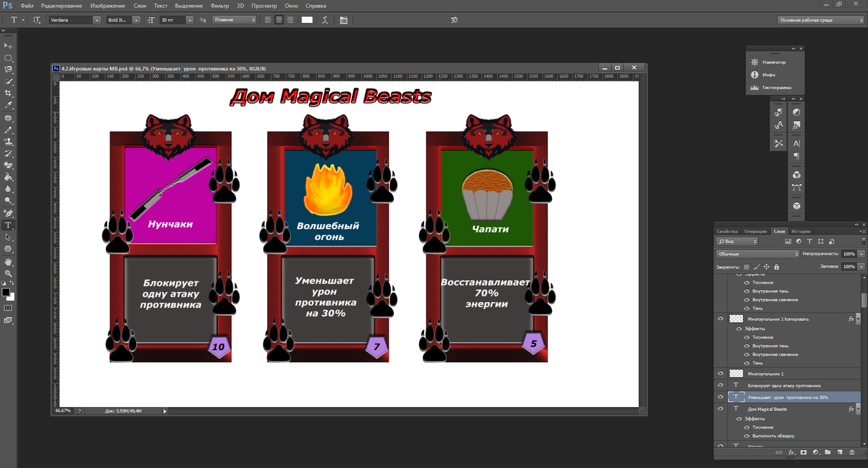
Task: Switch to the Свойства tab
Action: [727, 231]
